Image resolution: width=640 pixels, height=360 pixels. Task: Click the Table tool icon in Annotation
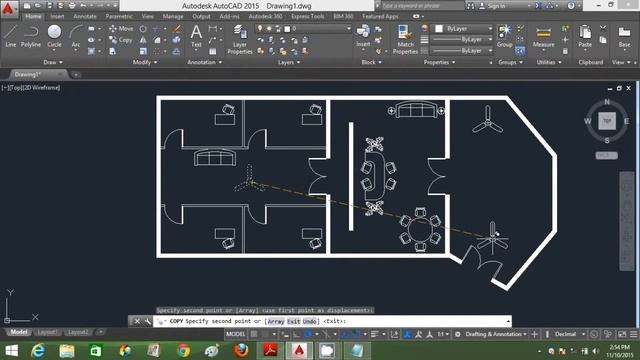tap(213, 51)
